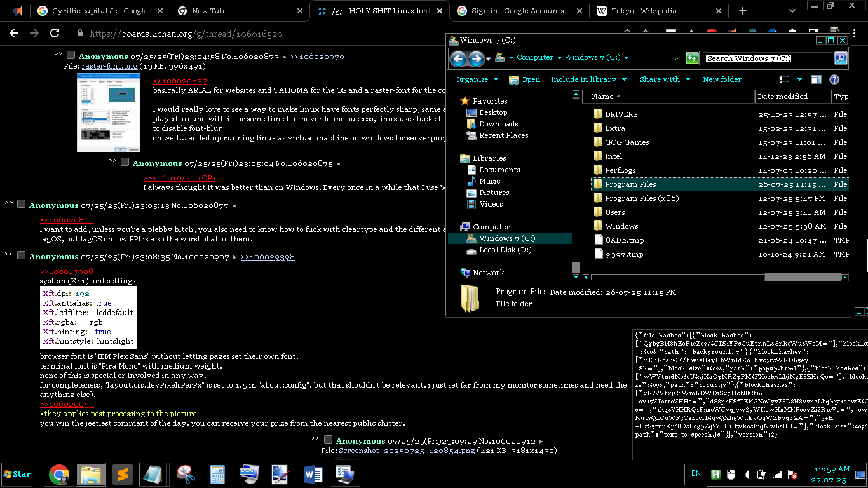Open Word from the taskbar
This screenshot has height=488, width=868.
pos(313,474)
